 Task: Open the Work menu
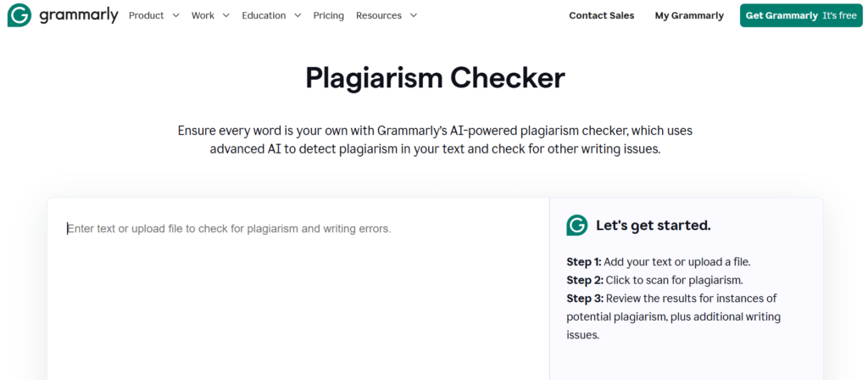203,15
